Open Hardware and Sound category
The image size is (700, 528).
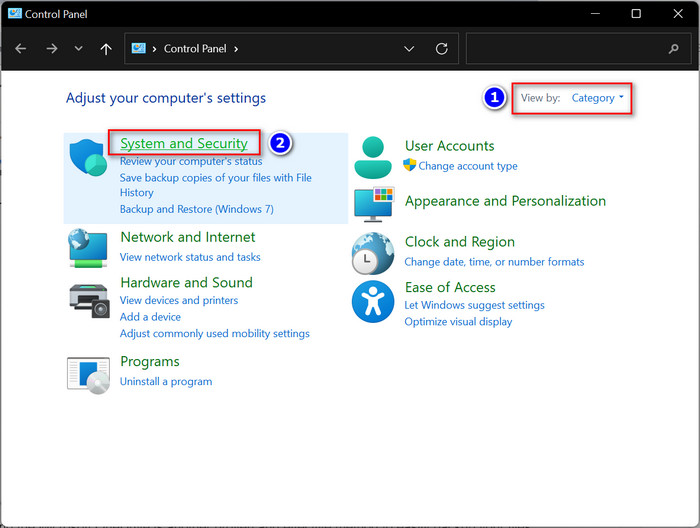tap(187, 283)
